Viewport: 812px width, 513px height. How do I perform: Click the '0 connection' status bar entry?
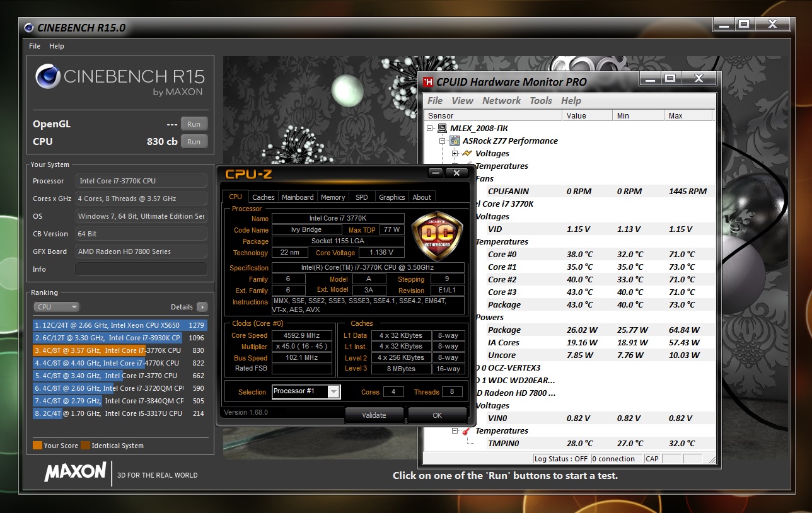click(617, 459)
